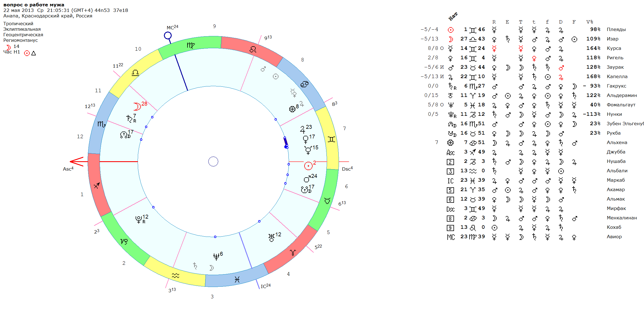This screenshot has height=323, width=644.
Task: Click the boxed house 9 icon in table
Action: click(x=450, y=228)
